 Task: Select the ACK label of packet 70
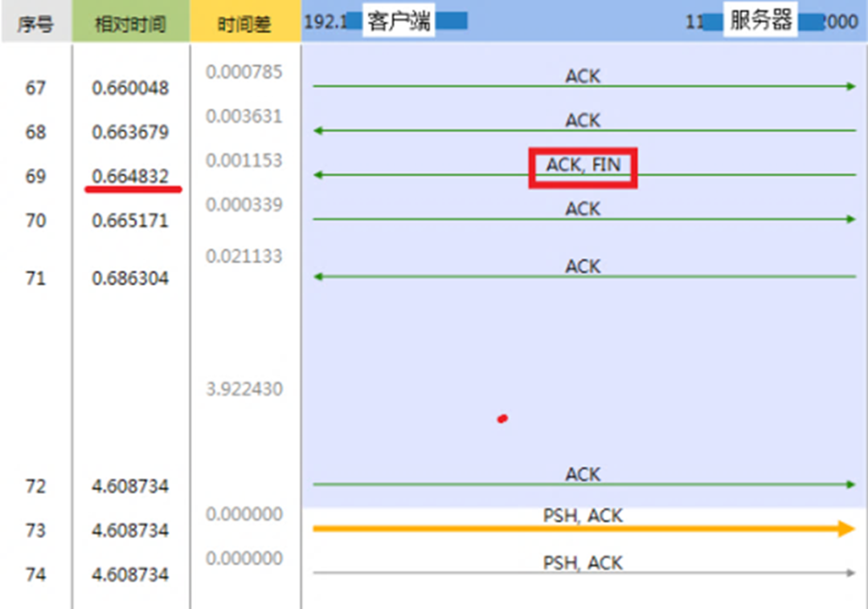click(x=583, y=209)
